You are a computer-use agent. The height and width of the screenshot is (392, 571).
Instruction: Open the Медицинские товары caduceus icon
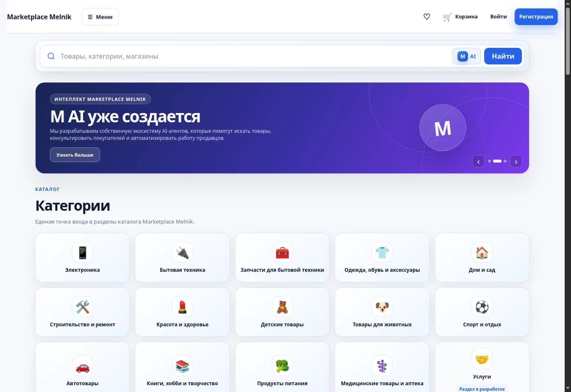(x=382, y=366)
